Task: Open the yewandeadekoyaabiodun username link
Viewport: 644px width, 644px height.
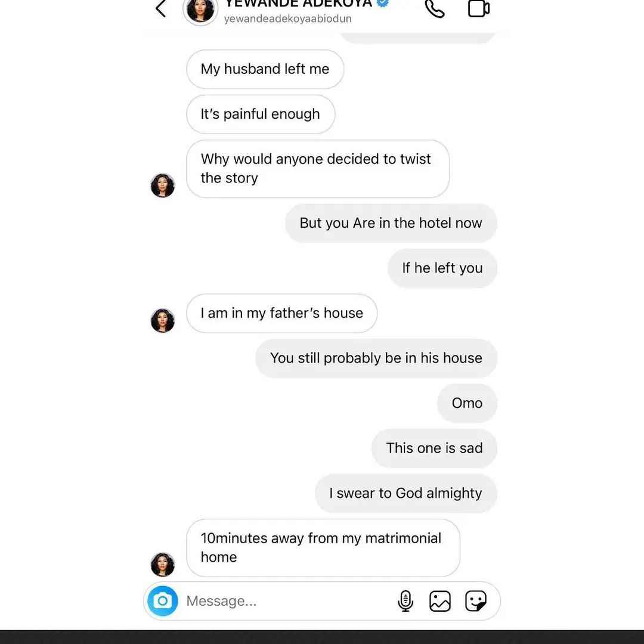Action: pyautogui.click(x=288, y=18)
